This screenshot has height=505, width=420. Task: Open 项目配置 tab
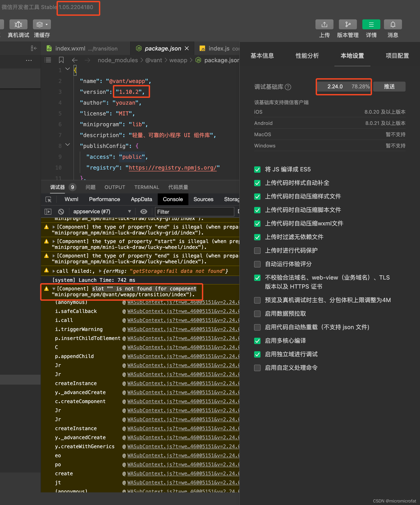coord(397,56)
